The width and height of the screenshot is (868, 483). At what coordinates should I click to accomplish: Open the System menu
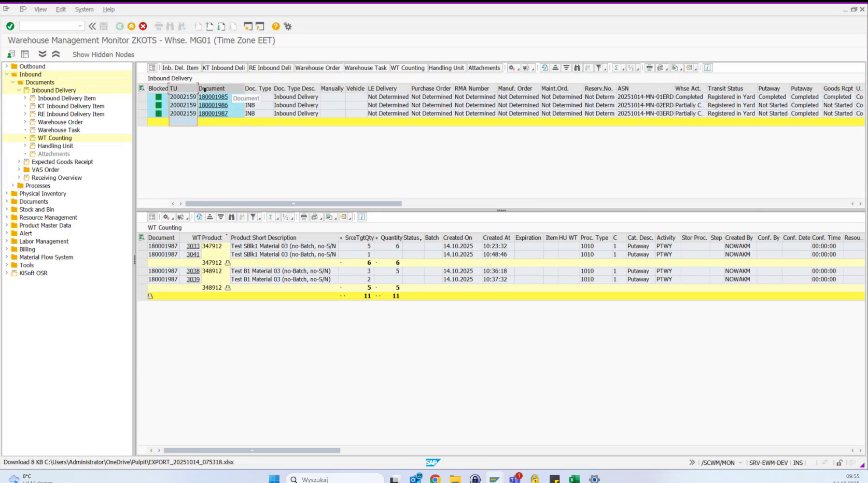tap(84, 9)
